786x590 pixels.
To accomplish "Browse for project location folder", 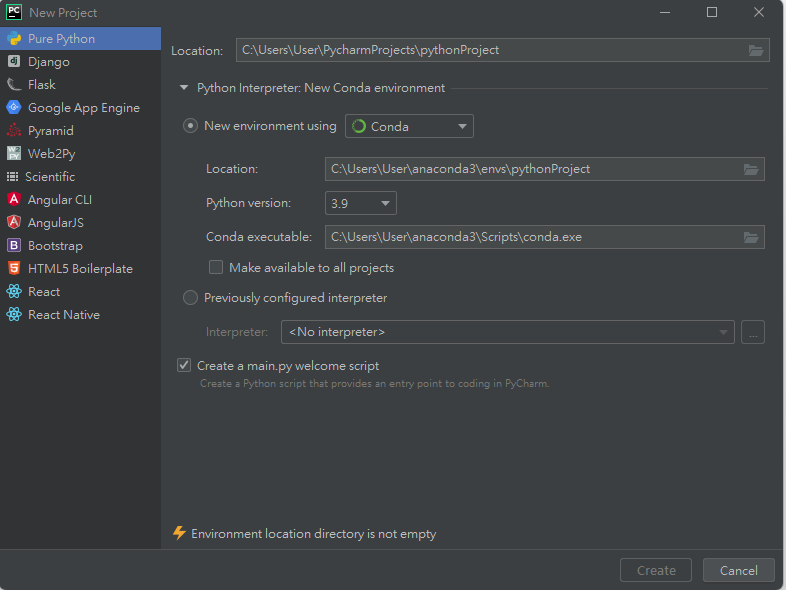I will point(756,50).
